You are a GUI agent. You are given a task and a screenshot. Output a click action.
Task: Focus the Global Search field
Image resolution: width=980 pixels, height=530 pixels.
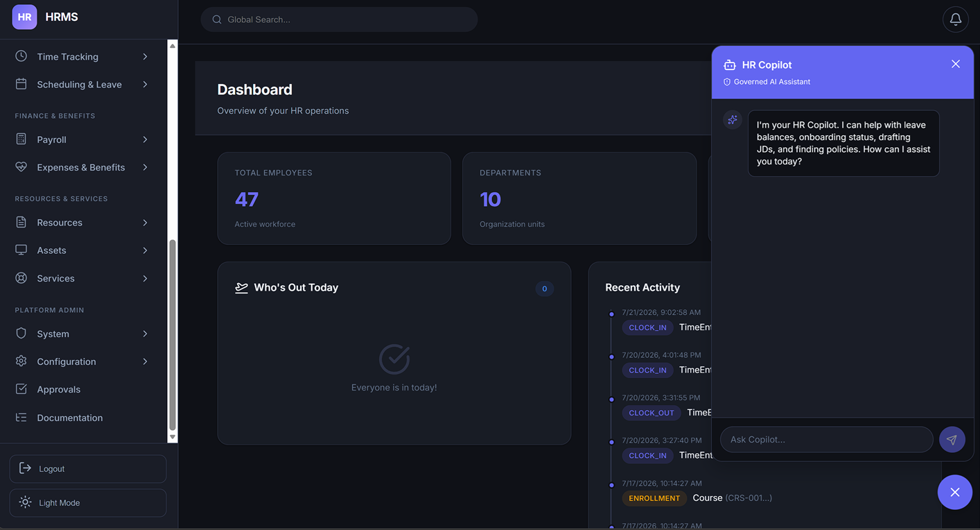point(339,19)
